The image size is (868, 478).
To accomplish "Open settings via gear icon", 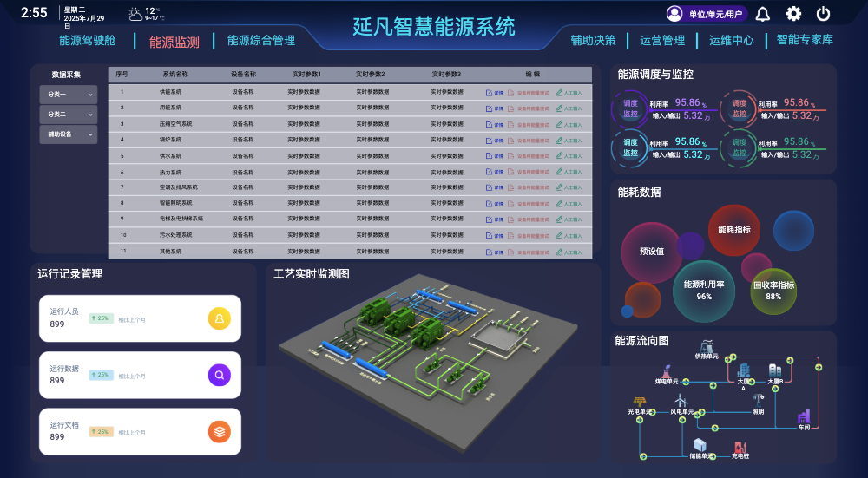I will [794, 14].
